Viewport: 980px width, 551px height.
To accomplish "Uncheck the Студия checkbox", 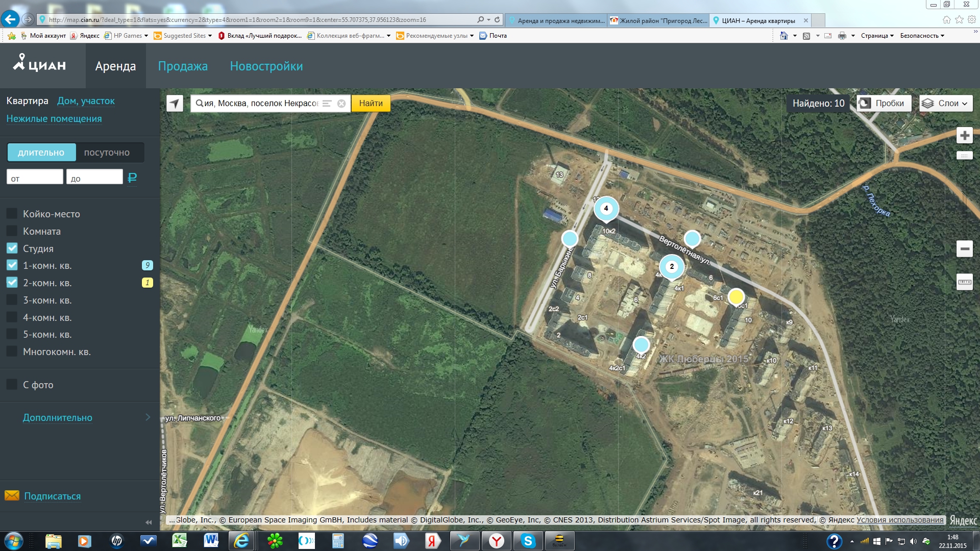I will click(x=12, y=248).
